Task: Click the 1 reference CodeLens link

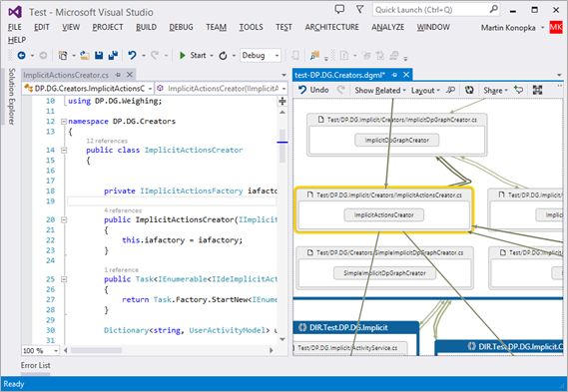Action: tap(122, 269)
